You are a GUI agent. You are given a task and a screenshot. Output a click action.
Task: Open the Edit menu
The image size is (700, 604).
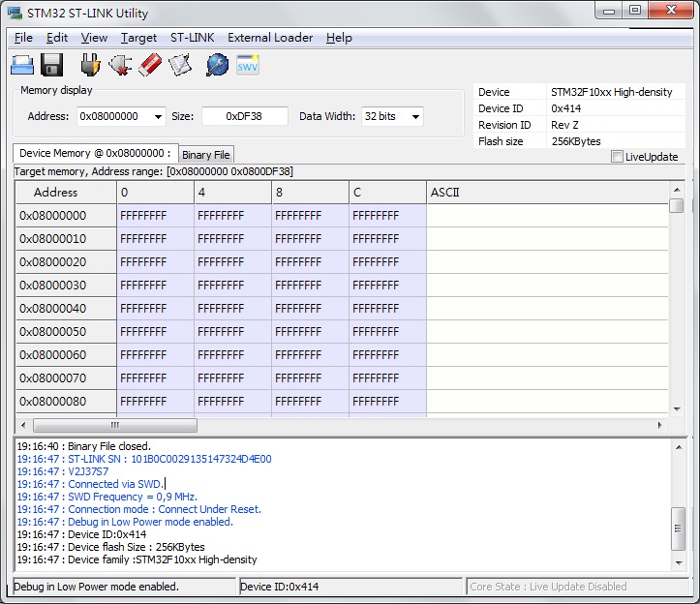point(57,38)
